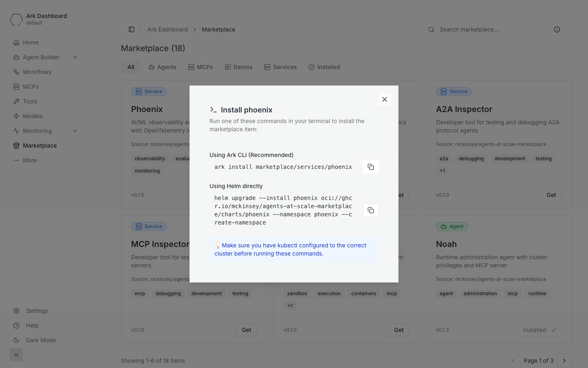Click the execution tag

(329, 294)
